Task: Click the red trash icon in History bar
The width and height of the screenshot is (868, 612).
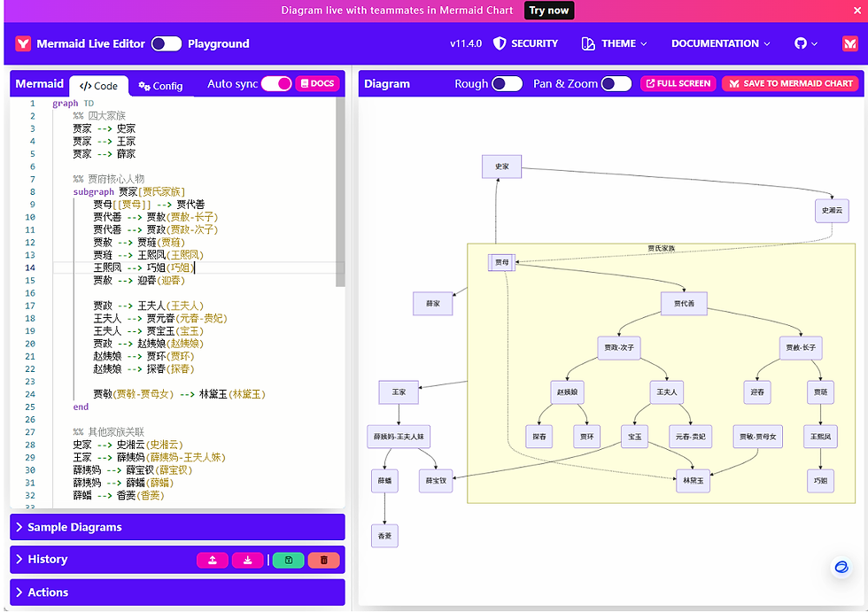Action: click(x=324, y=560)
